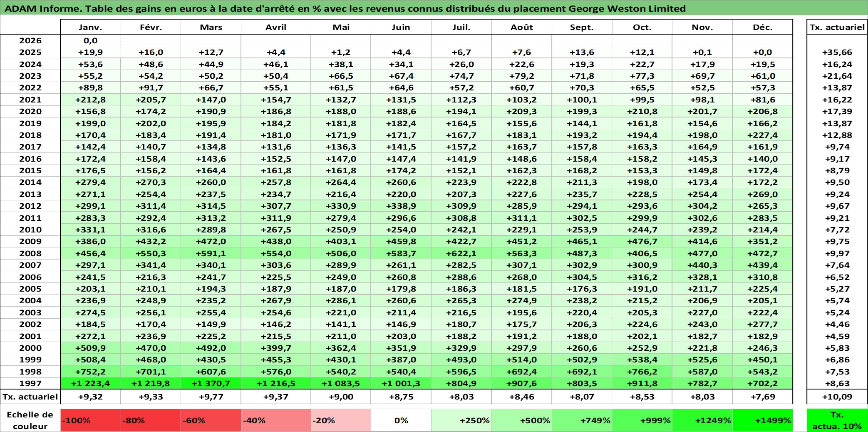Screen dimensions: 868x432
Task: Click the Tx. actuariel bottom row label
Action: coord(30,397)
